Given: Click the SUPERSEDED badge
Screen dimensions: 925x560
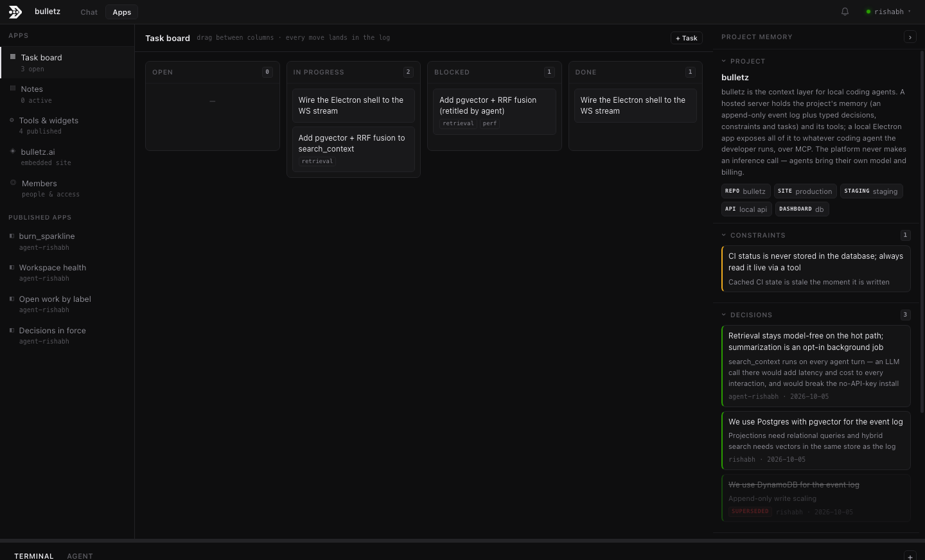Looking at the screenshot, I should (750, 511).
